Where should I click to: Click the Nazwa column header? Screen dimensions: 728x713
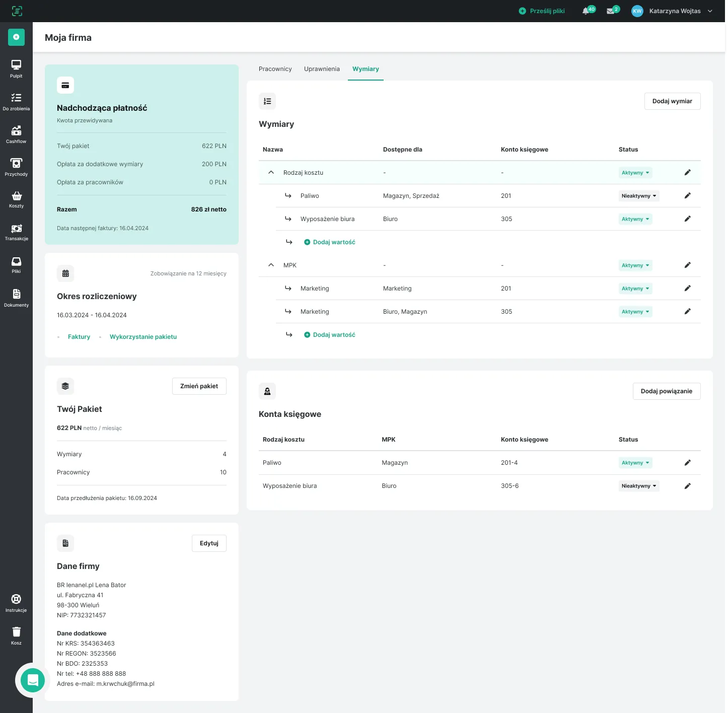click(273, 150)
